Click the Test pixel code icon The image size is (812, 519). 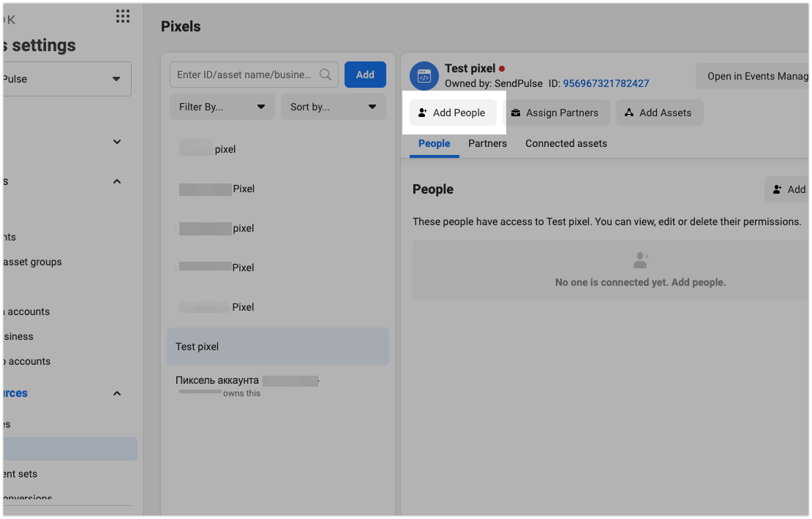pos(424,76)
